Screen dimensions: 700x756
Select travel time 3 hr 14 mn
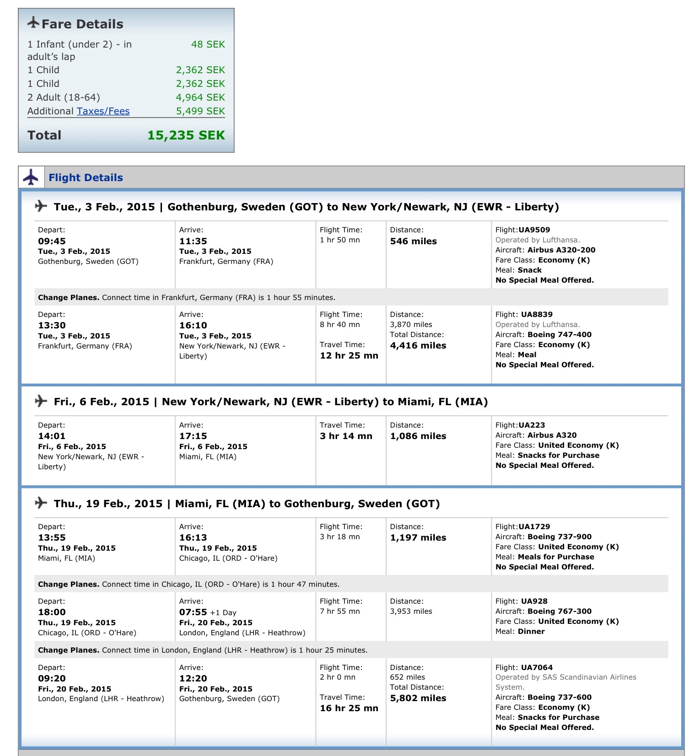346,436
